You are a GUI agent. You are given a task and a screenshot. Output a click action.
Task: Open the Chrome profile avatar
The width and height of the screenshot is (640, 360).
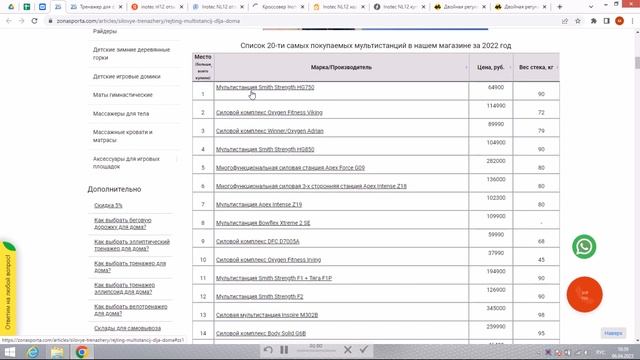point(619,21)
